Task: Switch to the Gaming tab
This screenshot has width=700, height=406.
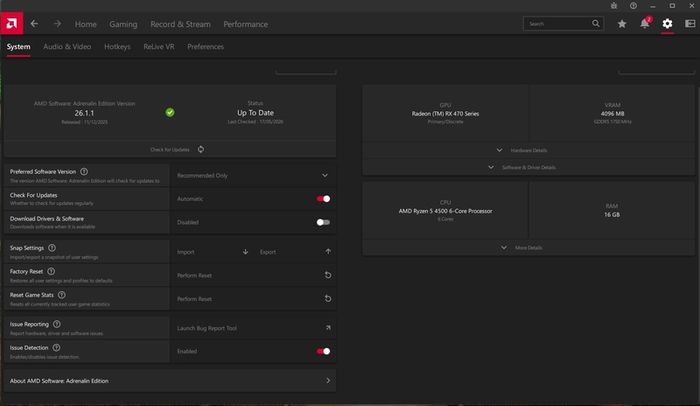Action: (123, 24)
